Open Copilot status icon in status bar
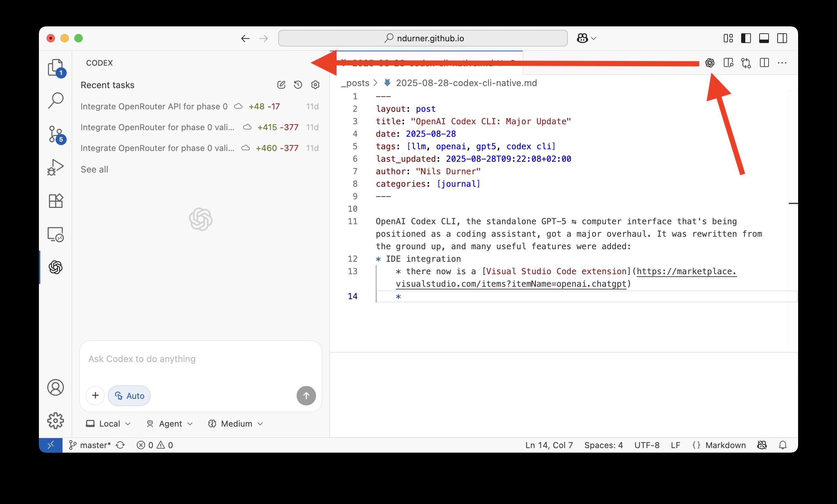Image resolution: width=837 pixels, height=504 pixels. (x=762, y=445)
